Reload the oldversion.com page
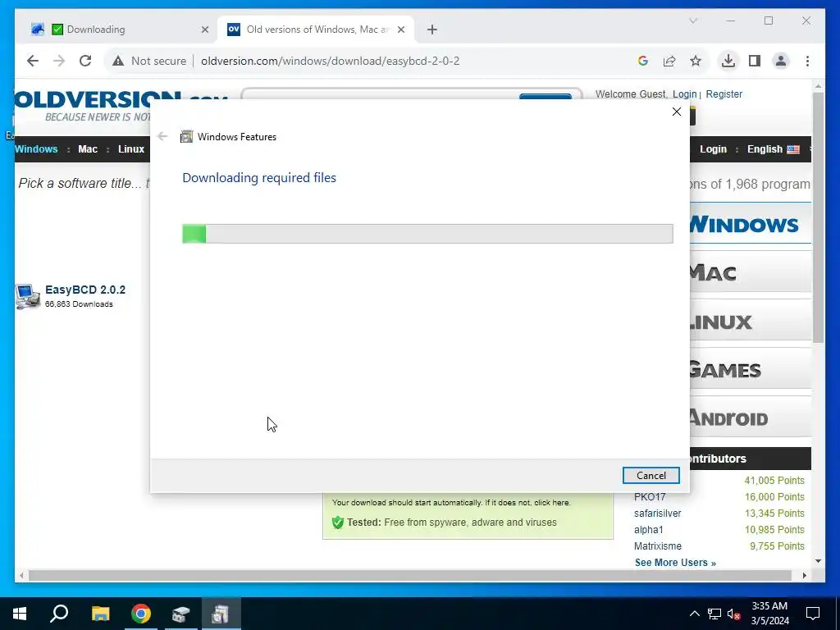This screenshot has height=630, width=840. pyautogui.click(x=85, y=61)
